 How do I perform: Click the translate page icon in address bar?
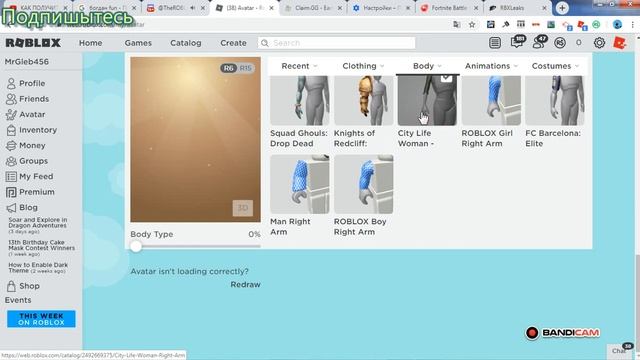coord(456,24)
